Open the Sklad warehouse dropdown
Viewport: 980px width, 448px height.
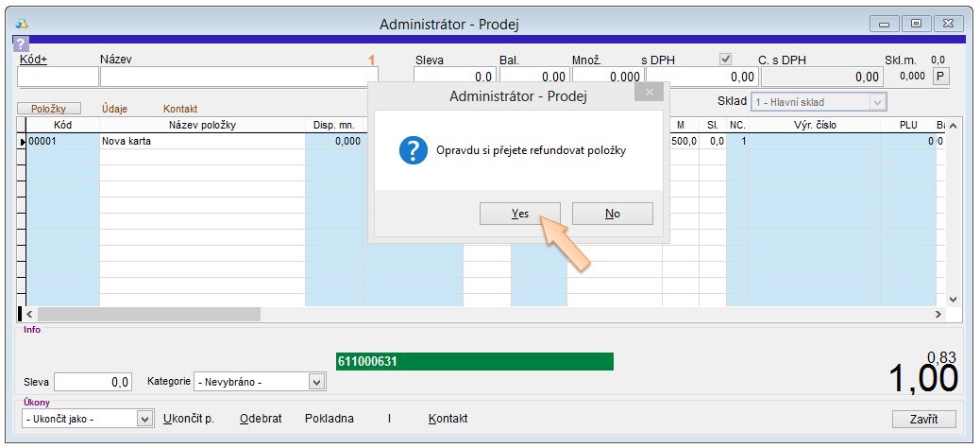coord(877,102)
